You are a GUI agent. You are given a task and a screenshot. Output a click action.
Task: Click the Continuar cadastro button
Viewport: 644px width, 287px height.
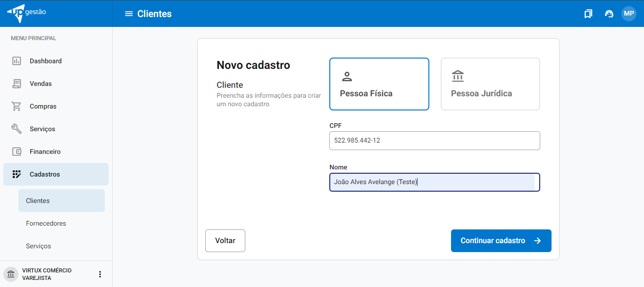501,241
